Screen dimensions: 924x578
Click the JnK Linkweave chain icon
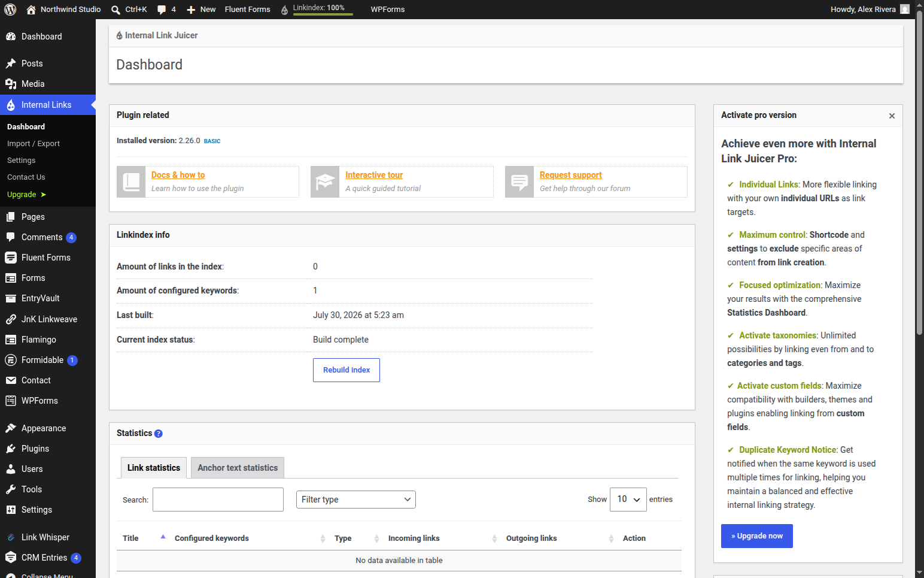click(11, 319)
